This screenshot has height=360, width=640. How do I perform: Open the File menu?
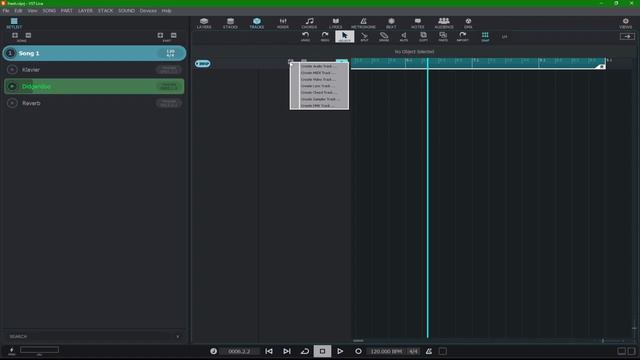click(6, 11)
